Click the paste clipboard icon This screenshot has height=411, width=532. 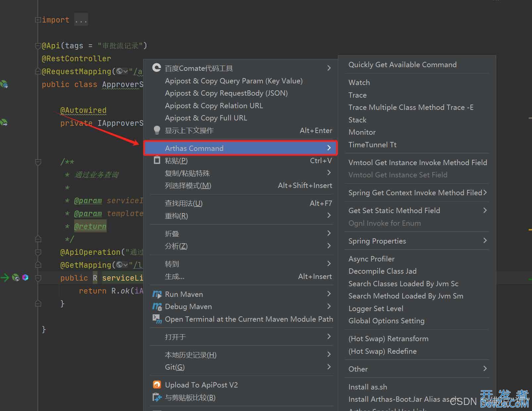[x=157, y=160]
